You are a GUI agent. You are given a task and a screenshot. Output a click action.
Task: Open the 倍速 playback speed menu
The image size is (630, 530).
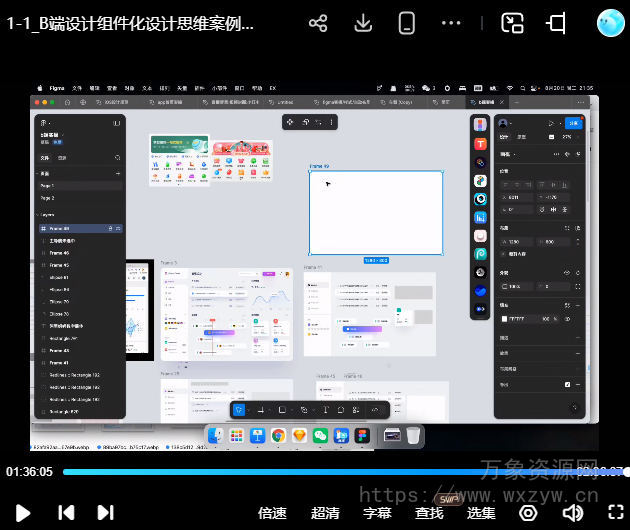point(272,513)
